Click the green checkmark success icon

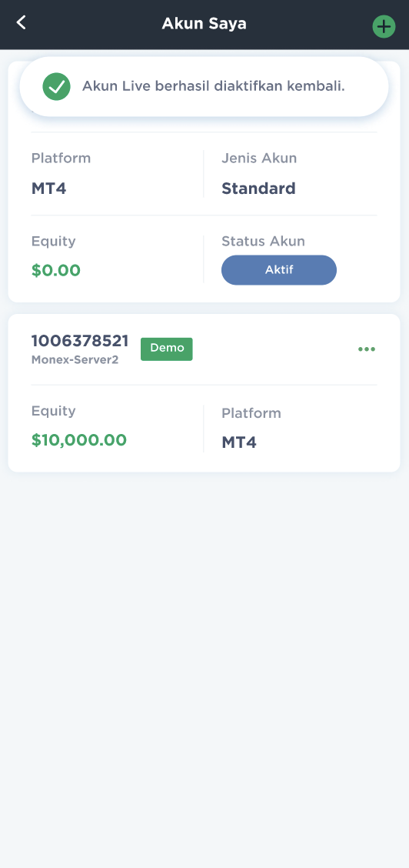coord(56,86)
